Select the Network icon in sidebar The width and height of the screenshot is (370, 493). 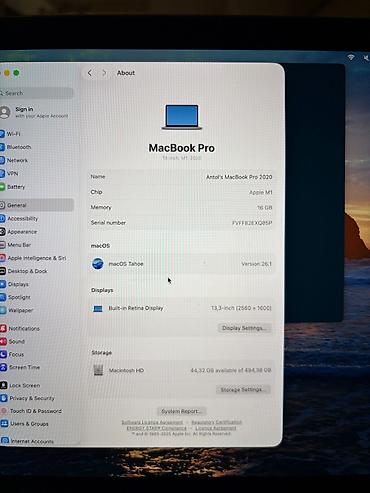[2, 160]
